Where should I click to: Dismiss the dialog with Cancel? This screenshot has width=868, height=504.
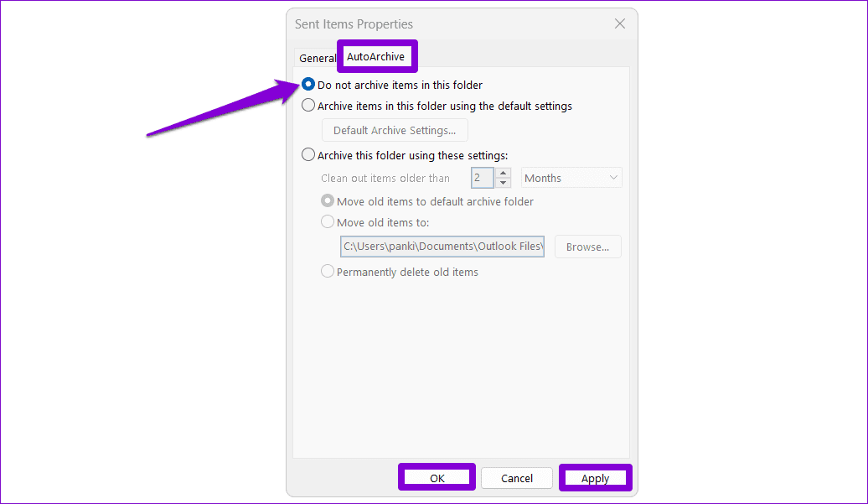click(516, 477)
